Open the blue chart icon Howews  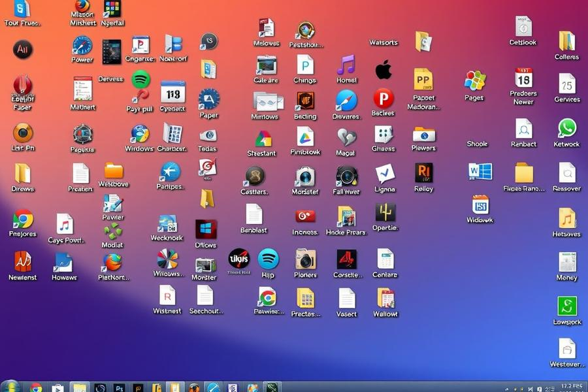(63, 262)
